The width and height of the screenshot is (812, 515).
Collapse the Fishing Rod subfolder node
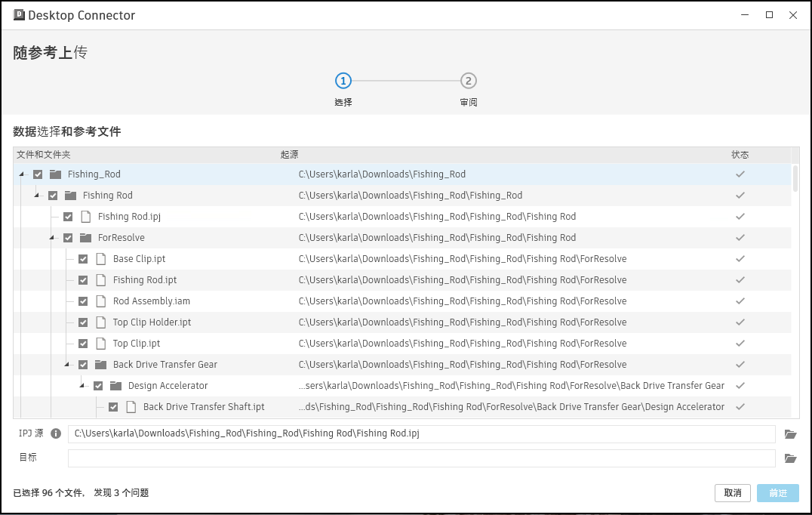(x=37, y=196)
